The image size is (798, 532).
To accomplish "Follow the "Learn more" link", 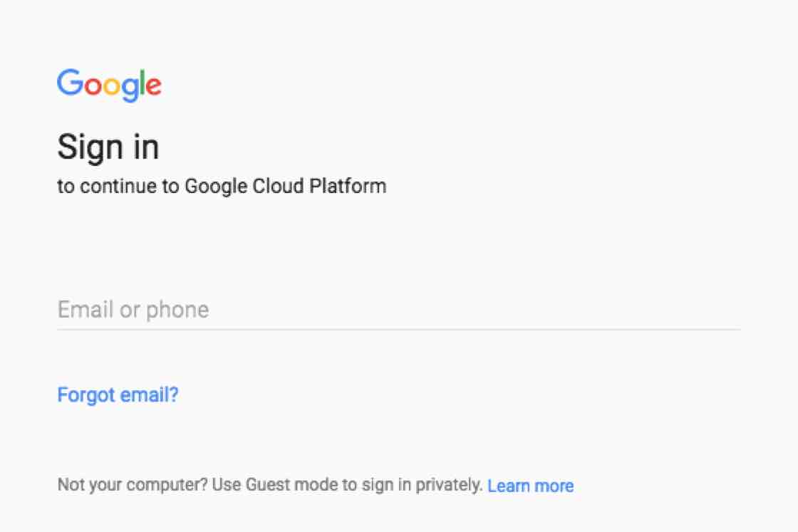I will [531, 486].
